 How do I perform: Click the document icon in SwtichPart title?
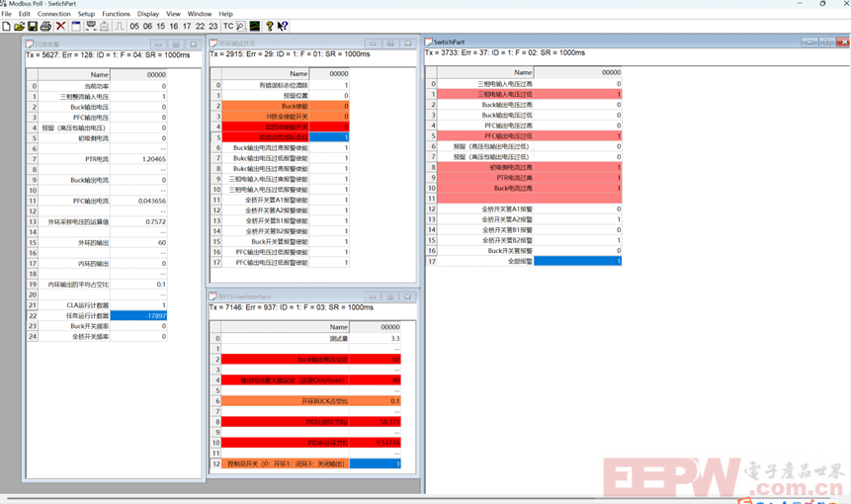(x=429, y=42)
